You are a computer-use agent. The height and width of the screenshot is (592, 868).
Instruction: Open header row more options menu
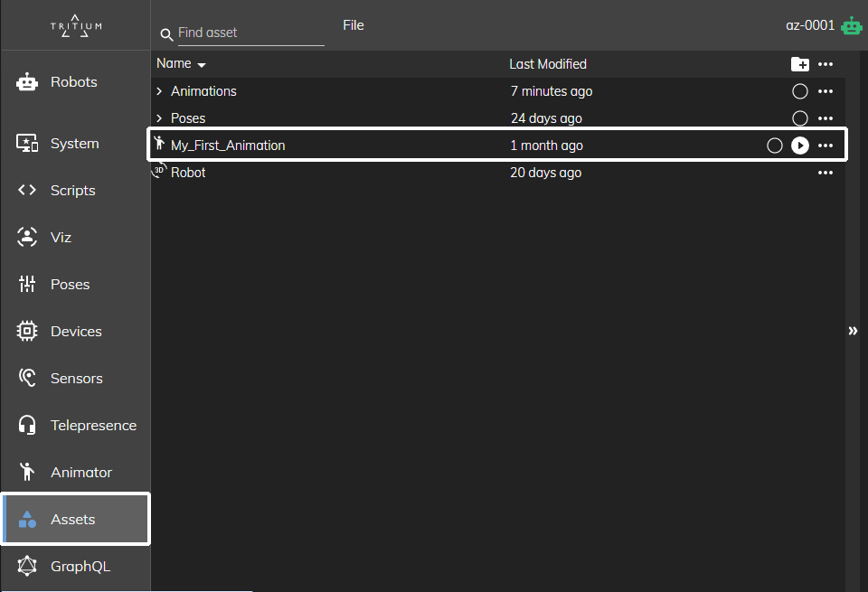tap(826, 64)
